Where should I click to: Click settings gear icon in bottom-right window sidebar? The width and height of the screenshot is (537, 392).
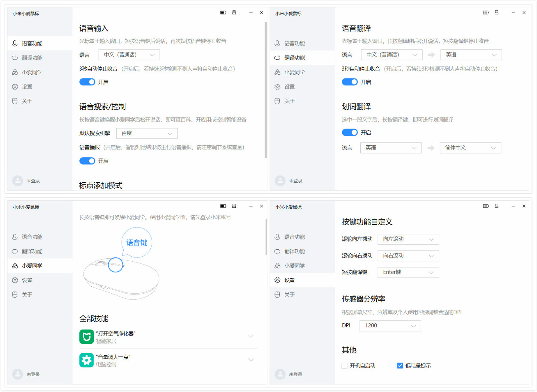point(277,280)
